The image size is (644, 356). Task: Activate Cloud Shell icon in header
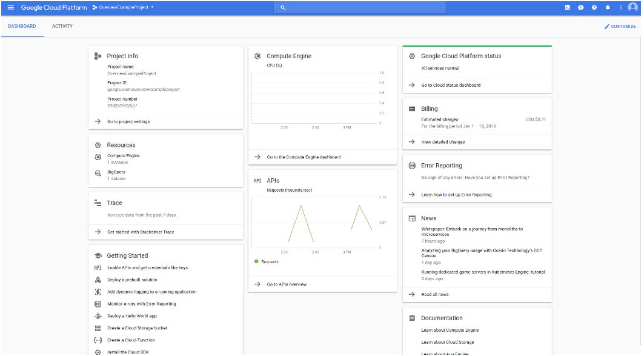(568, 7)
